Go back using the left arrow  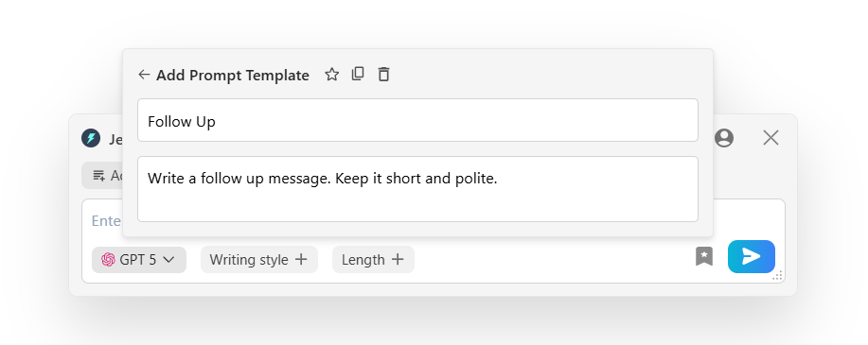[x=144, y=75]
